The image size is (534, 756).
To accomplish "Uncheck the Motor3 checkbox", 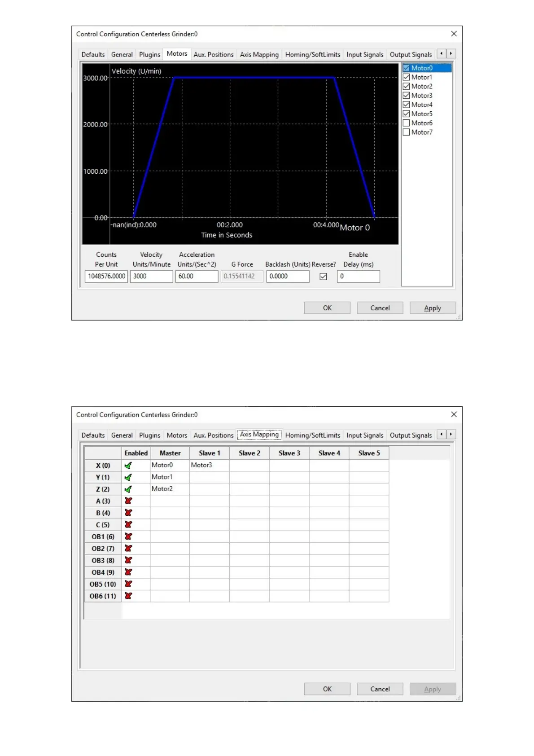I will [x=407, y=96].
